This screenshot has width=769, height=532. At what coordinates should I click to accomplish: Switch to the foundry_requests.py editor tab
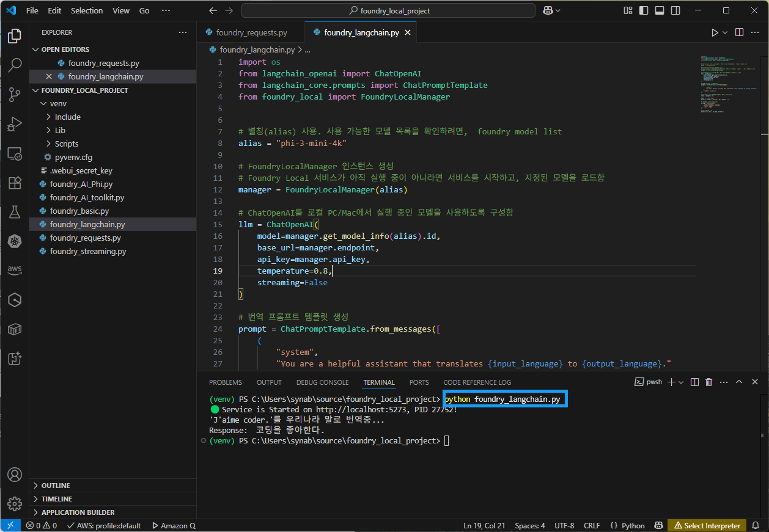(x=251, y=32)
